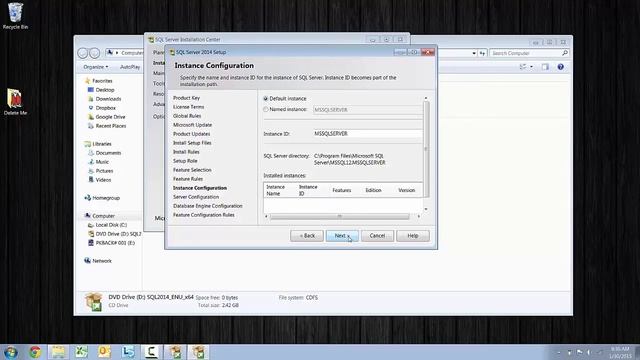This screenshot has width=640, height=360.
Task: Select Dropbox in Explorer favorites
Action: click(106, 108)
